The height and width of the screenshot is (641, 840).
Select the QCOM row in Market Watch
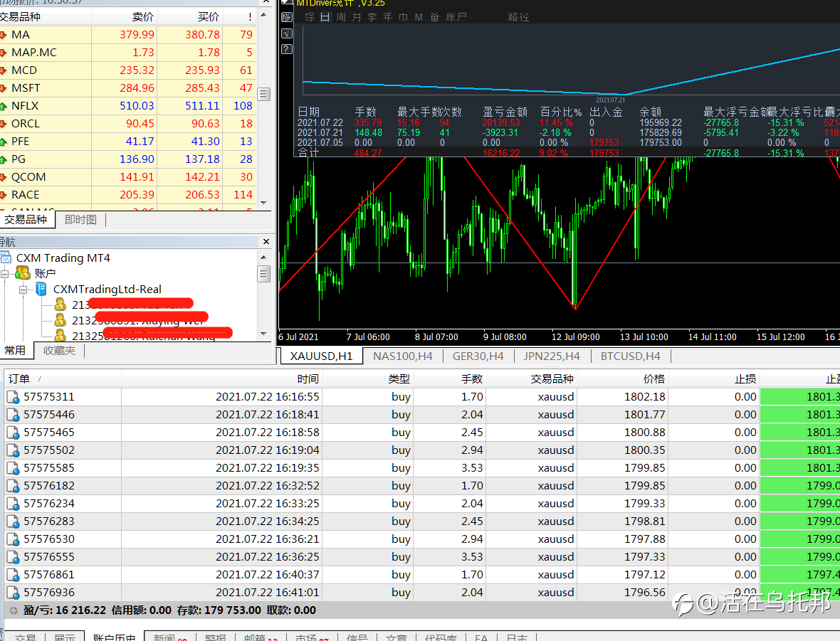point(28,177)
